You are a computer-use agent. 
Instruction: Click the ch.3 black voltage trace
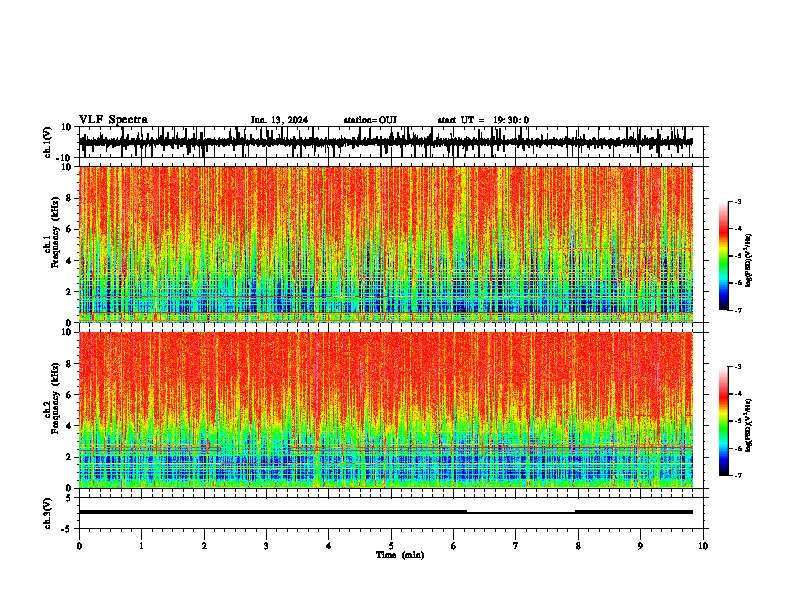click(x=385, y=512)
